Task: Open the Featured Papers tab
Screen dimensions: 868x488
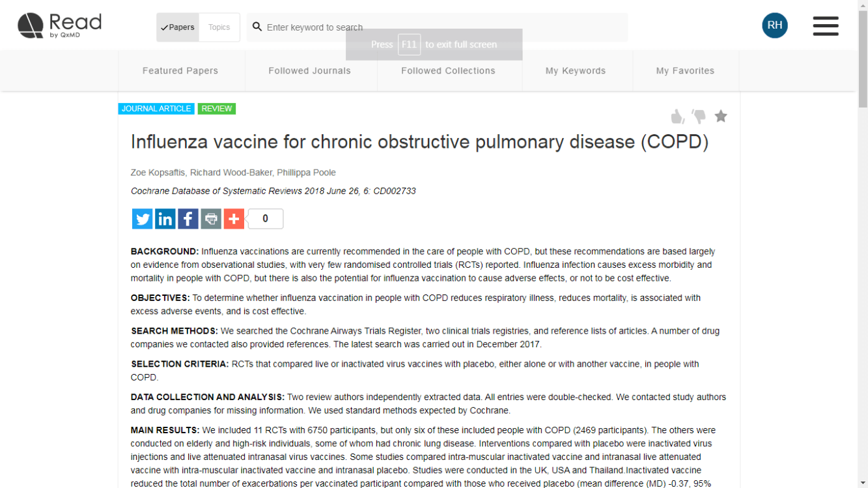Action: click(x=180, y=71)
